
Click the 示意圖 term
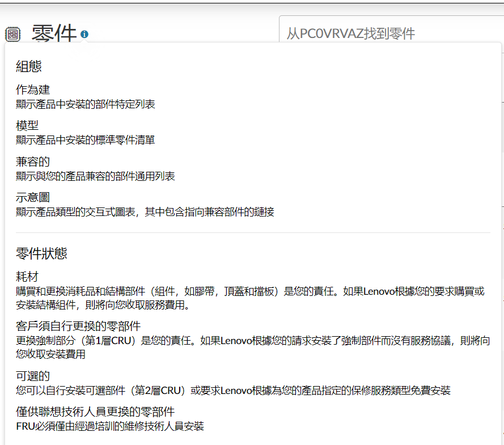click(x=33, y=197)
